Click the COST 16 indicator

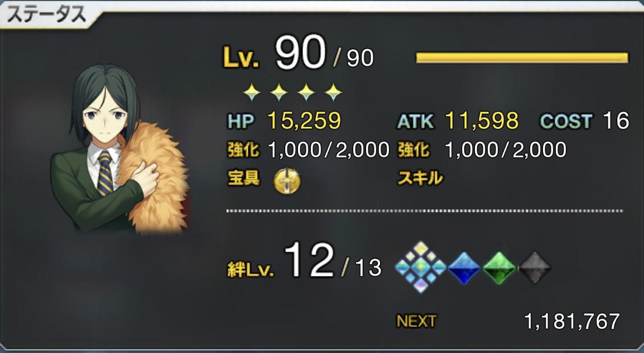click(584, 121)
